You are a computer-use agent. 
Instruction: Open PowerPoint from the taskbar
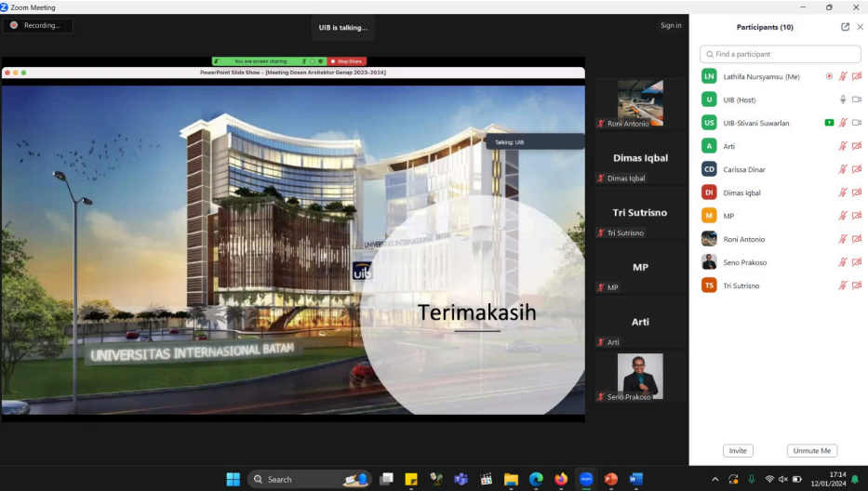610,479
